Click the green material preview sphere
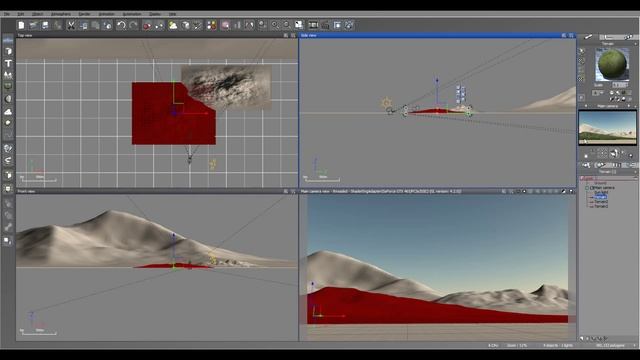The width and height of the screenshot is (640, 360). [612, 64]
